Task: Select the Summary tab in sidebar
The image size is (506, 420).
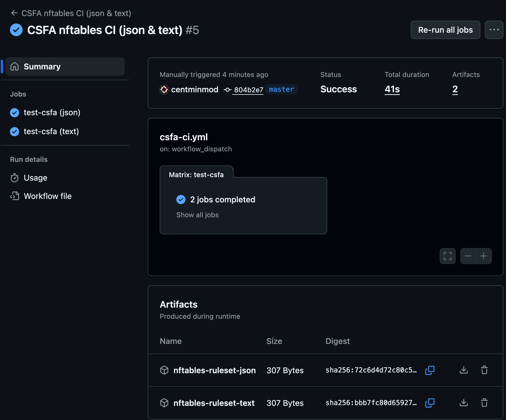Action: tap(65, 66)
